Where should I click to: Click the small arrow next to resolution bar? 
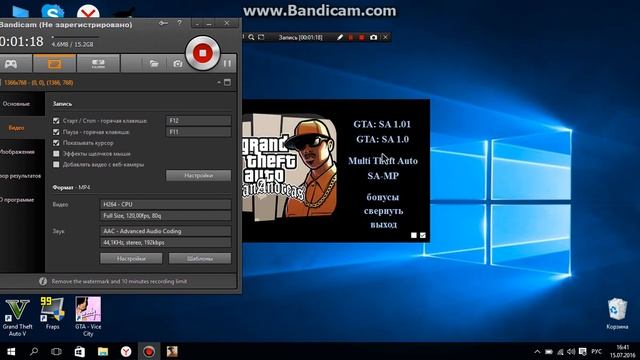(x=219, y=82)
